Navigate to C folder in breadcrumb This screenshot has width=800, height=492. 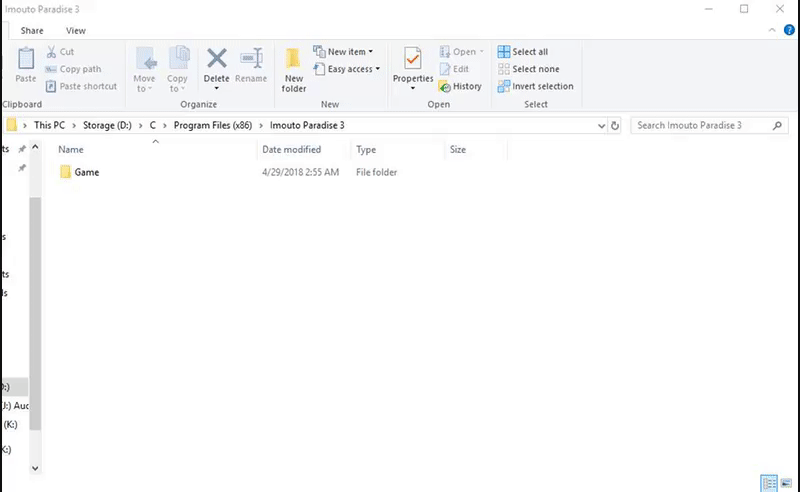[153, 125]
